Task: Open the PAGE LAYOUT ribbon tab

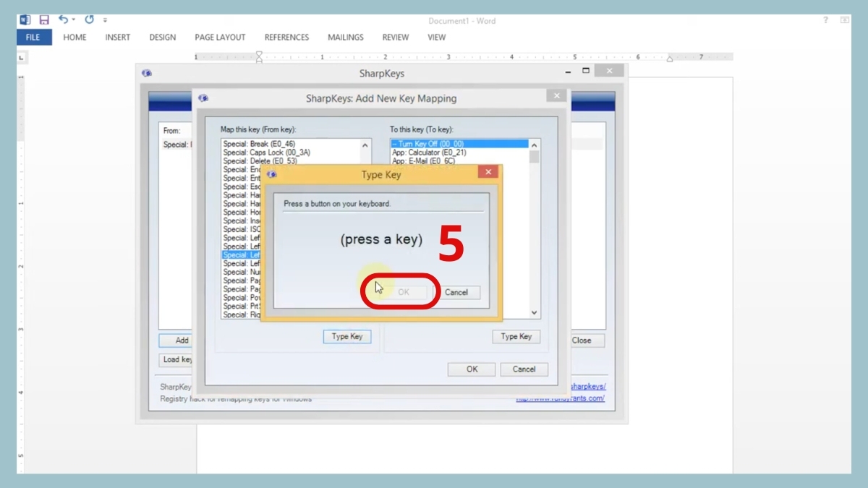Action: pos(220,38)
